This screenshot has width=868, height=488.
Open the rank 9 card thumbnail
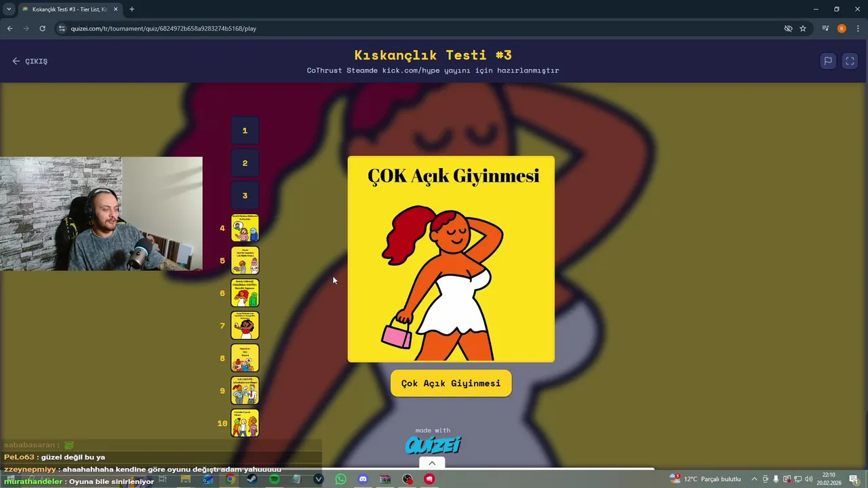coord(245,390)
